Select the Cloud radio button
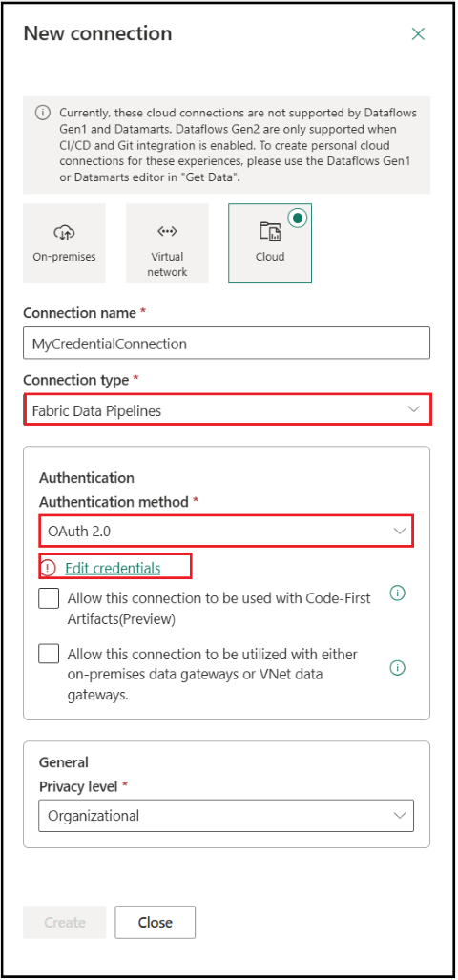Image resolution: width=458 pixels, height=980 pixels. coord(298,218)
